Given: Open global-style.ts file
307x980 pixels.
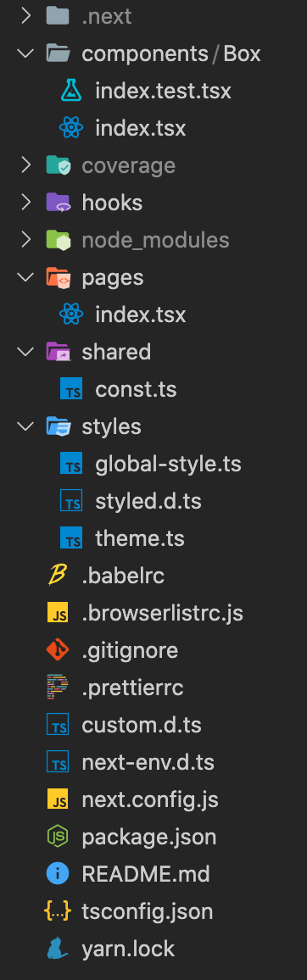Looking at the screenshot, I should point(168,465).
